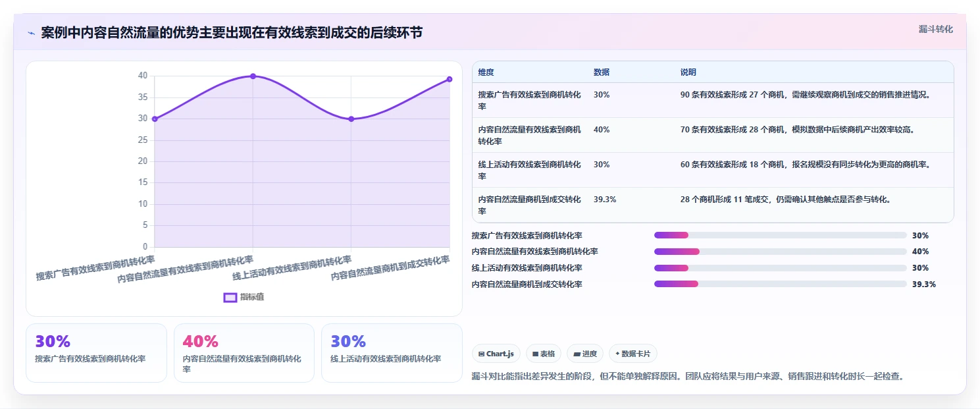Click table cell 搜索广告有效线索到商机转化率

(530, 100)
